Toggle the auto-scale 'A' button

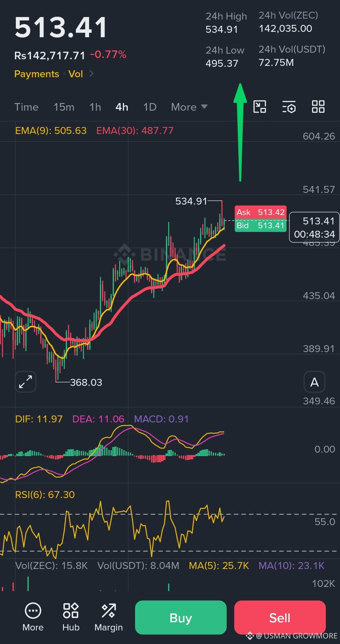click(x=314, y=382)
